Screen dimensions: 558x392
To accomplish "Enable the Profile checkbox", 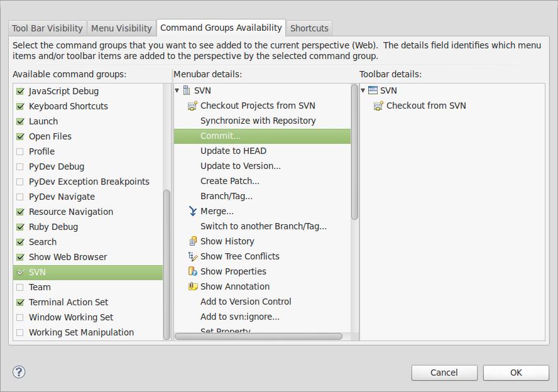I will [20, 151].
